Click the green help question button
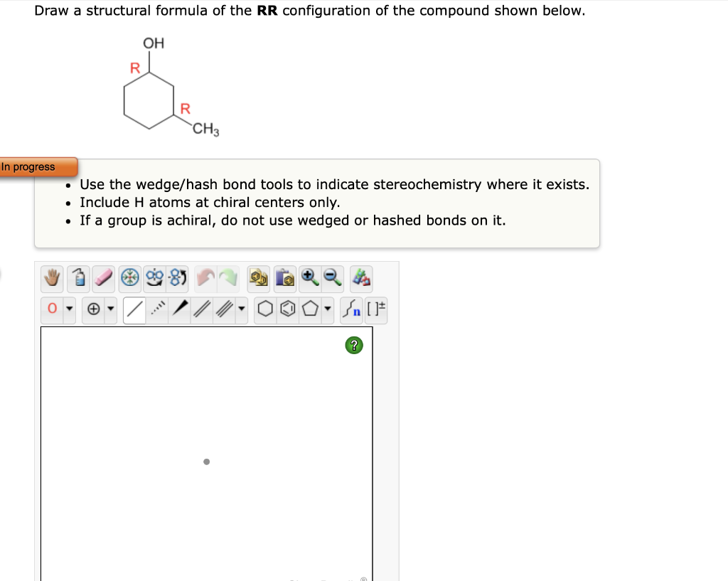 tap(353, 345)
